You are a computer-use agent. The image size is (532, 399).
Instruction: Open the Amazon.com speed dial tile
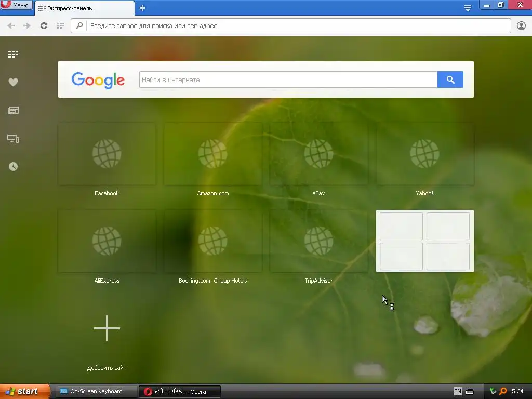[212, 154]
